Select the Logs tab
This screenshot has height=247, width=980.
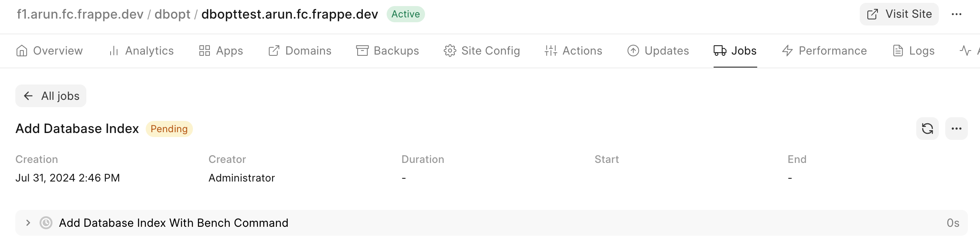[913, 51]
